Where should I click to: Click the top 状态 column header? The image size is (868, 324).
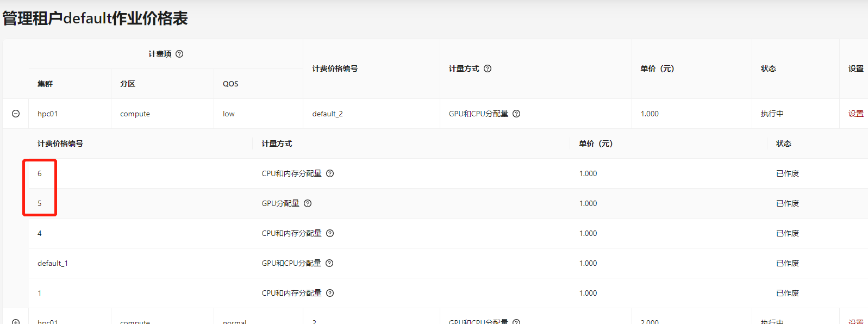click(769, 68)
